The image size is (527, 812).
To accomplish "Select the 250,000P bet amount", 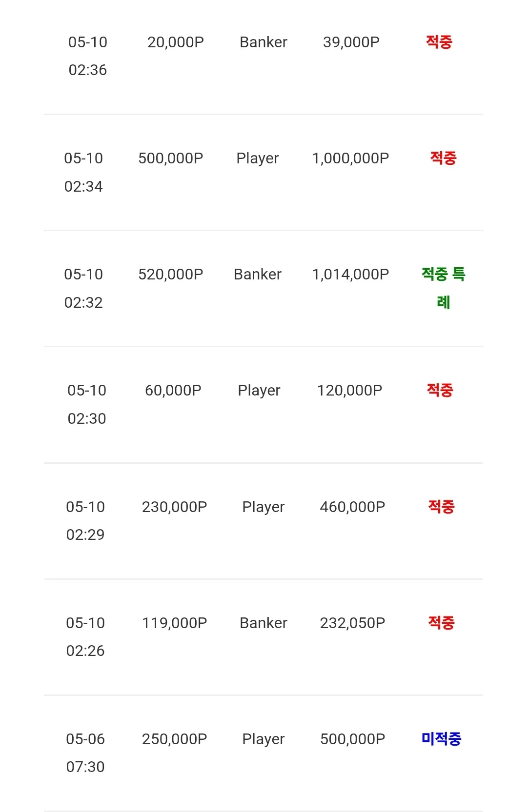I will tap(175, 739).
